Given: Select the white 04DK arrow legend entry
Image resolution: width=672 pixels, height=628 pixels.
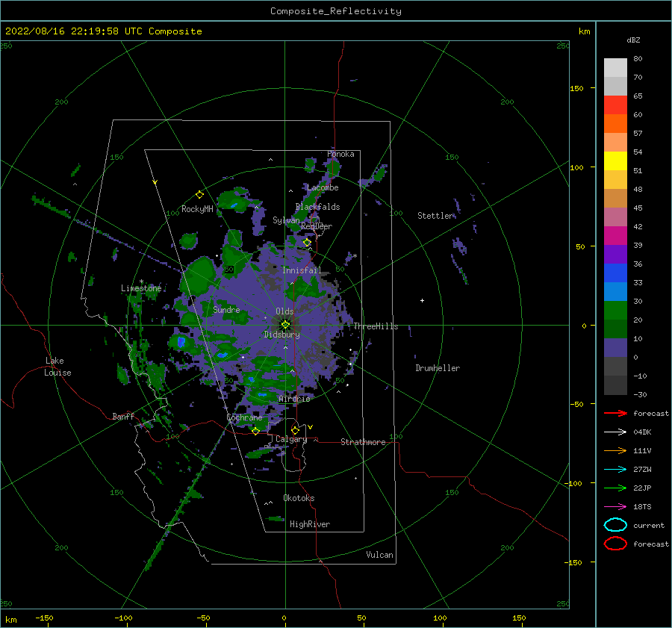Looking at the screenshot, I should [x=615, y=432].
